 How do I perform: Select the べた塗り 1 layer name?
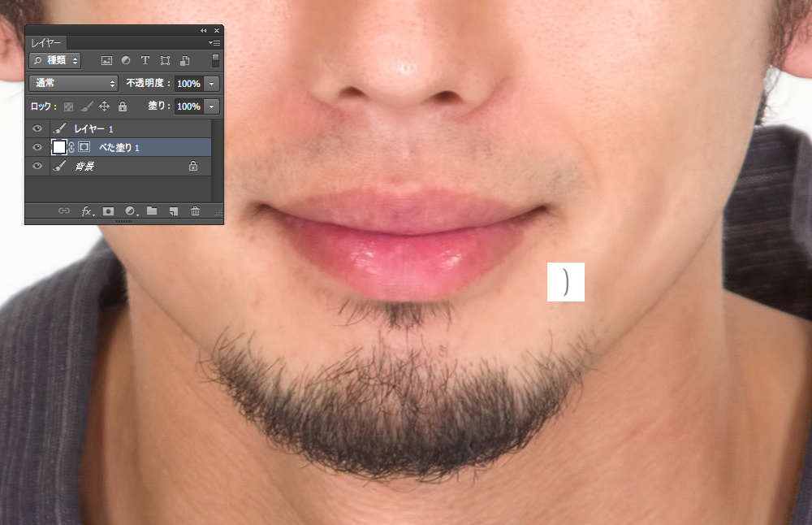(119, 148)
